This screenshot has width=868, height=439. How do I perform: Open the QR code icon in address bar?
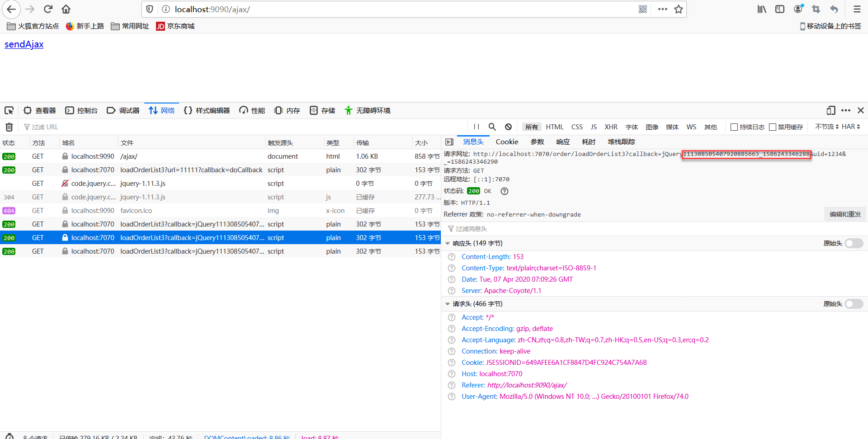[643, 9]
